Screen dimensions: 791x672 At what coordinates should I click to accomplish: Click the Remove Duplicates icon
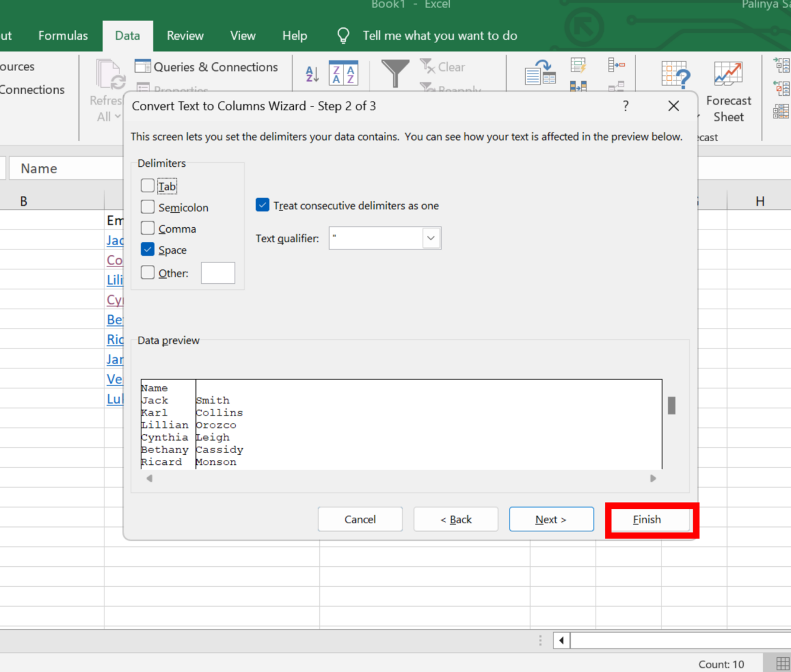[578, 85]
